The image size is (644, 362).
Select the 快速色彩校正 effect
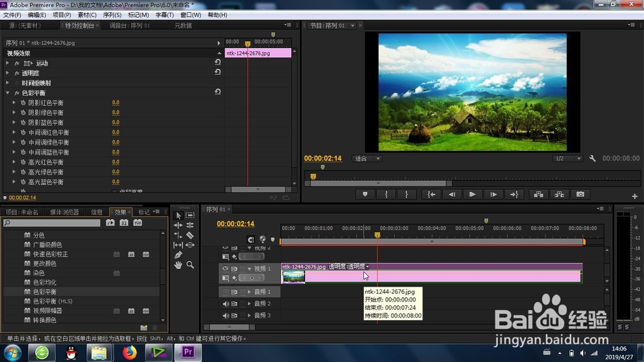click(50, 254)
